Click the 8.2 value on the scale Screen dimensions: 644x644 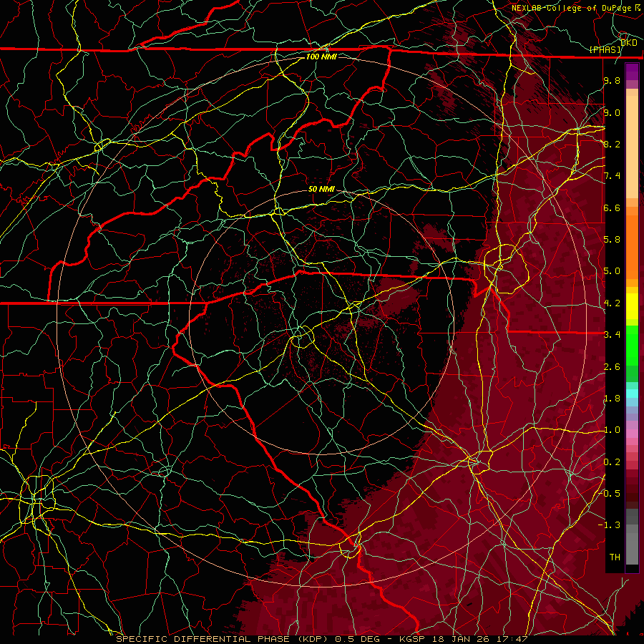(x=612, y=144)
